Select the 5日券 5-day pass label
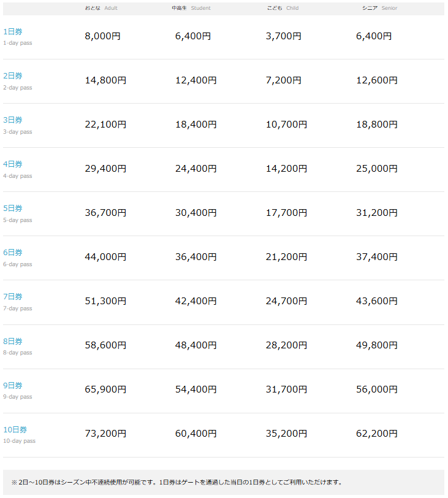 click(17, 214)
